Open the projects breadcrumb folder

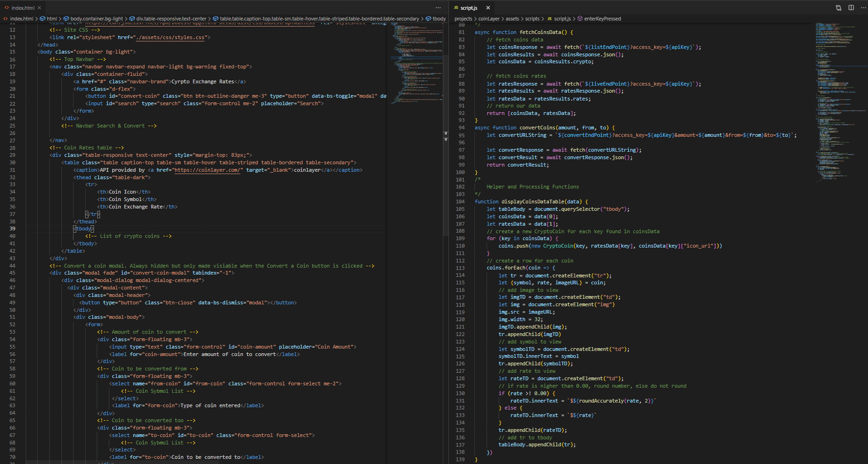click(x=463, y=19)
